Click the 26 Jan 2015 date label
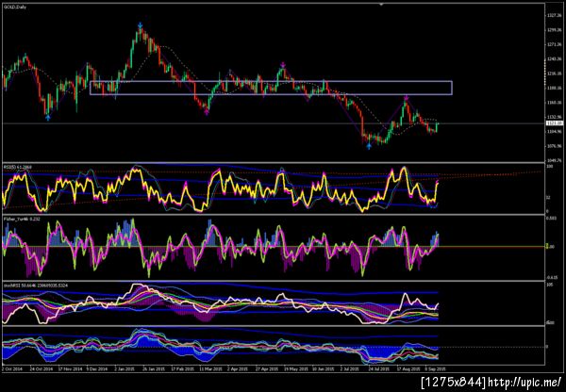The image size is (566, 392). coord(152,369)
